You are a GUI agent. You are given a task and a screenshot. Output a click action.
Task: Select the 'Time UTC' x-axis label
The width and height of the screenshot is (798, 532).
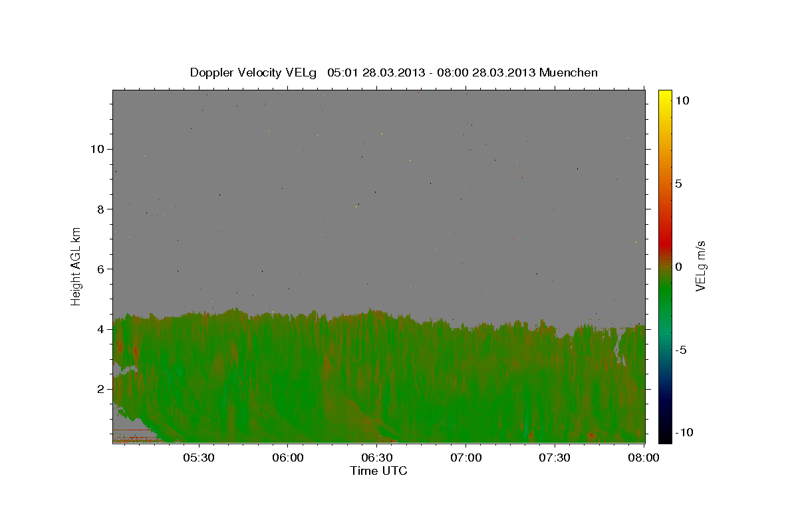(378, 471)
